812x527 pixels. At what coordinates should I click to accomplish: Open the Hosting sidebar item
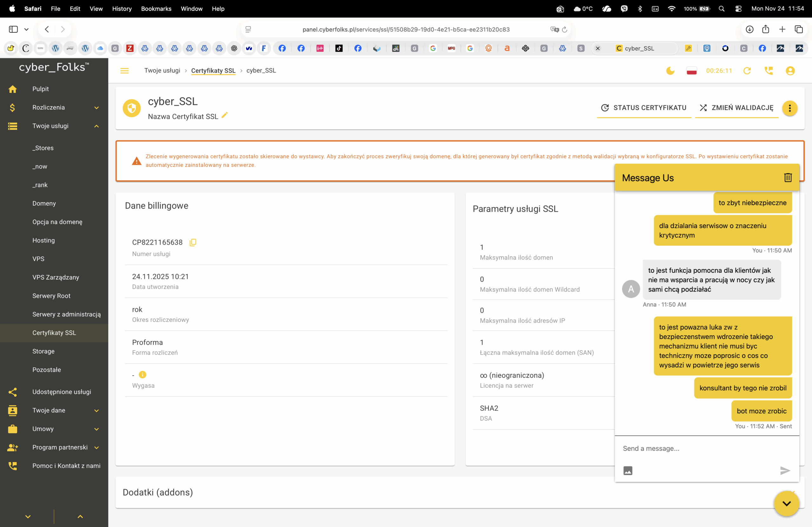point(43,240)
